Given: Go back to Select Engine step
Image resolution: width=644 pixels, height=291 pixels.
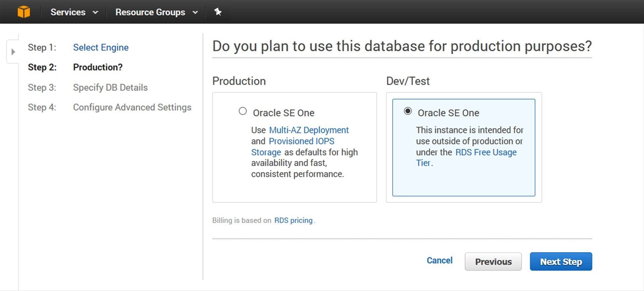Looking at the screenshot, I should [x=101, y=48].
